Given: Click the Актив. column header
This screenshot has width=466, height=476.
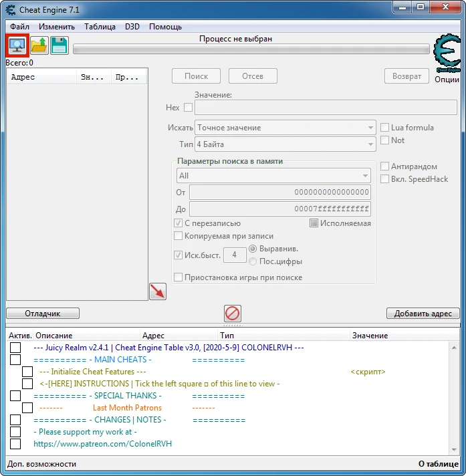Looking at the screenshot, I should point(20,336).
